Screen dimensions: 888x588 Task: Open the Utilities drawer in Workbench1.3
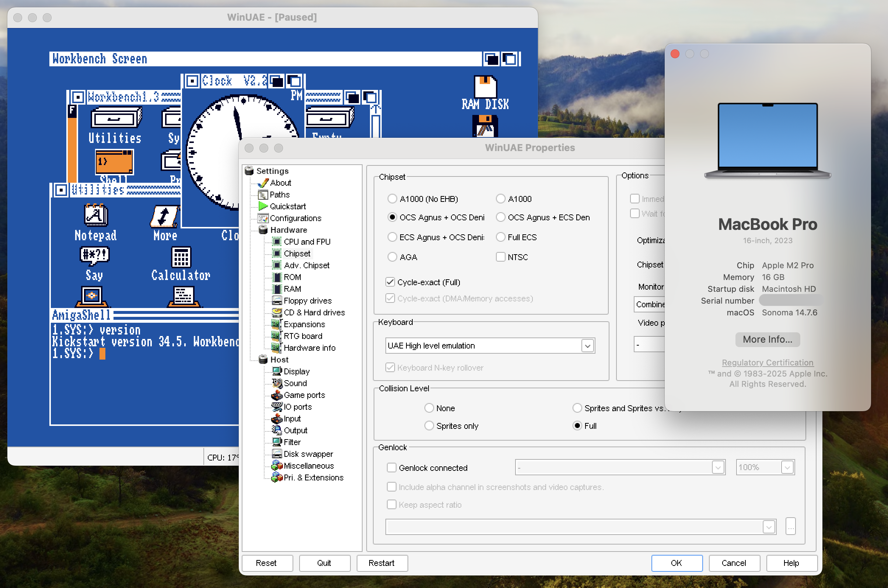[x=115, y=126]
